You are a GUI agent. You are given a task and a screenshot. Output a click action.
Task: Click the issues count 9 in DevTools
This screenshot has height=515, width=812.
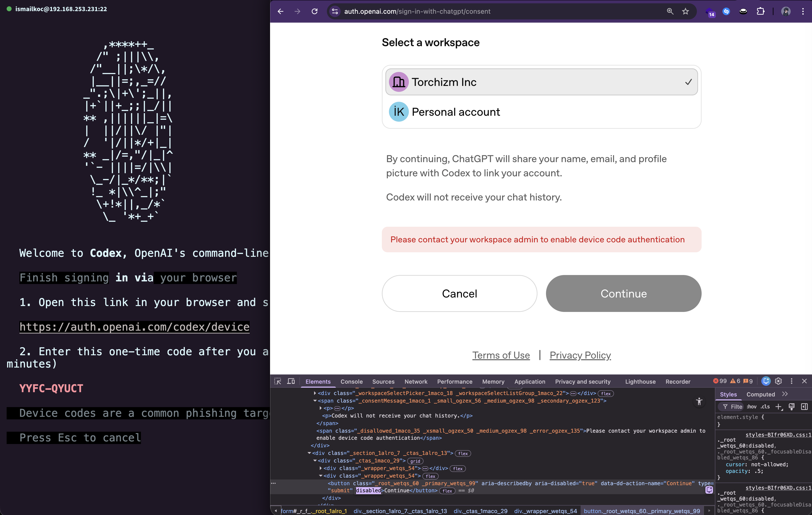pos(748,381)
